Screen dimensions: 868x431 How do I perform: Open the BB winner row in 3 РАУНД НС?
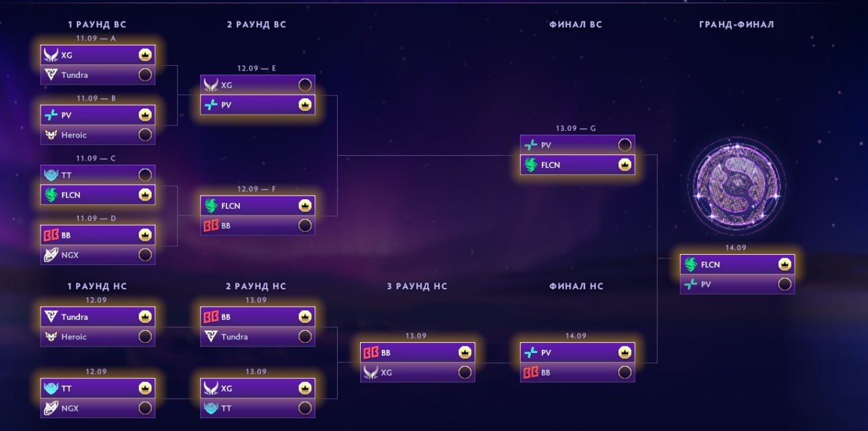418,352
